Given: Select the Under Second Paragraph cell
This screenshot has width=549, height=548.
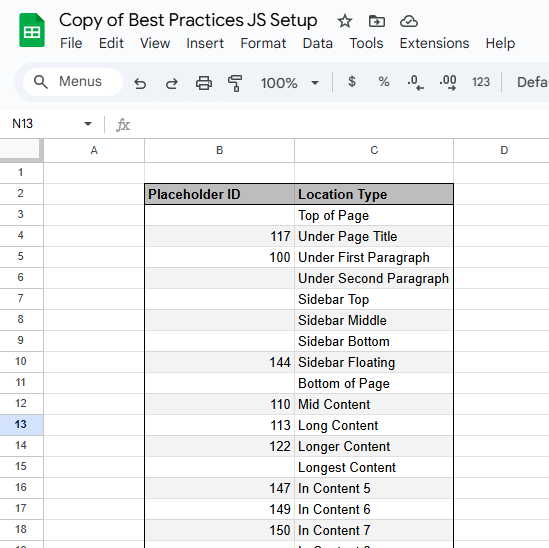Looking at the screenshot, I should click(374, 278).
